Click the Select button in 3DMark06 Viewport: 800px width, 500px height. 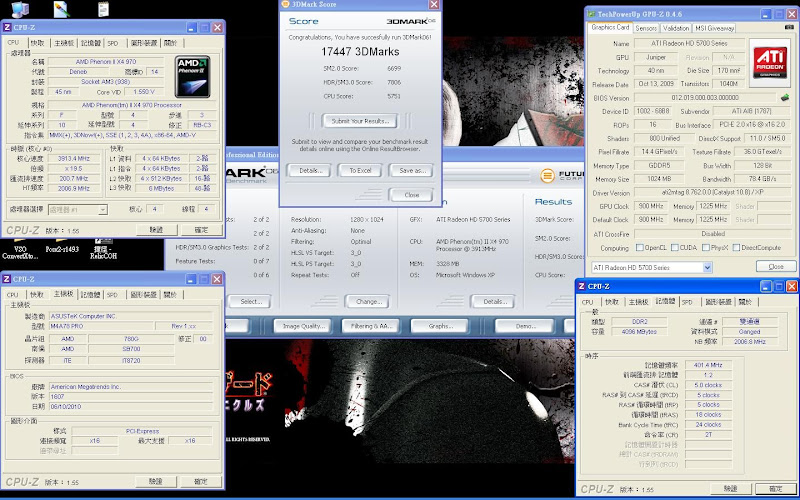pyautogui.click(x=251, y=302)
